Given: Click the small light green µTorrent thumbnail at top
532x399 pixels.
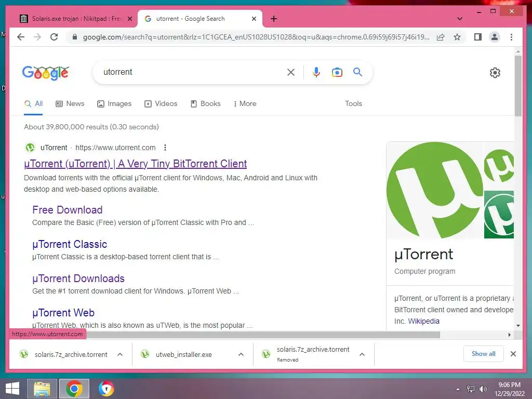Looking at the screenshot, I should [499, 166].
